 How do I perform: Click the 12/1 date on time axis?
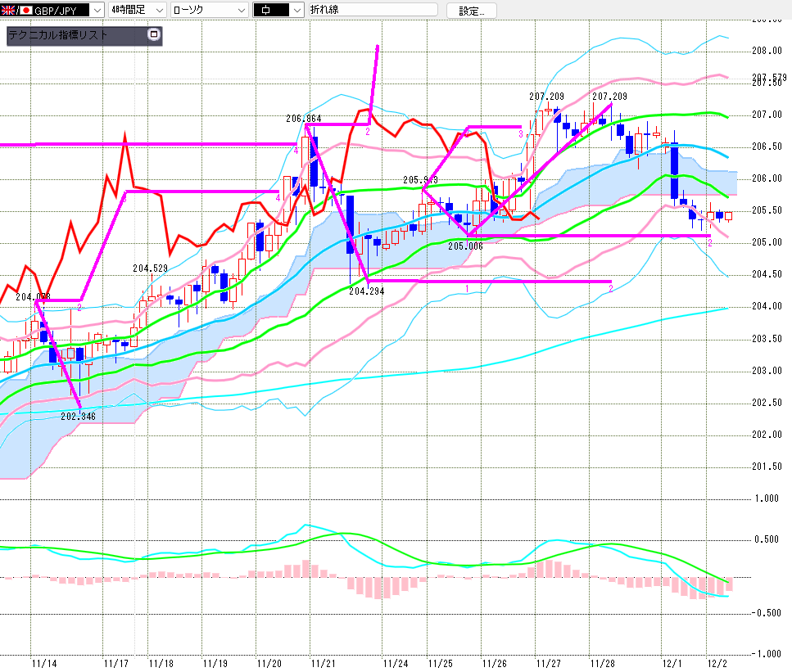672,661
